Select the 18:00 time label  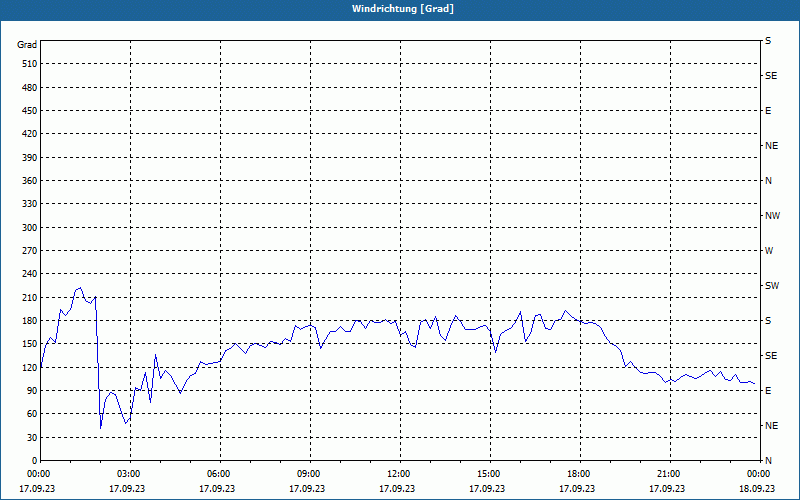(577, 474)
